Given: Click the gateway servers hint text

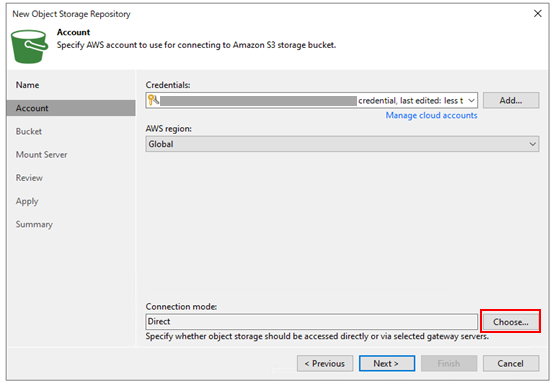Looking at the screenshot, I should click(x=317, y=336).
